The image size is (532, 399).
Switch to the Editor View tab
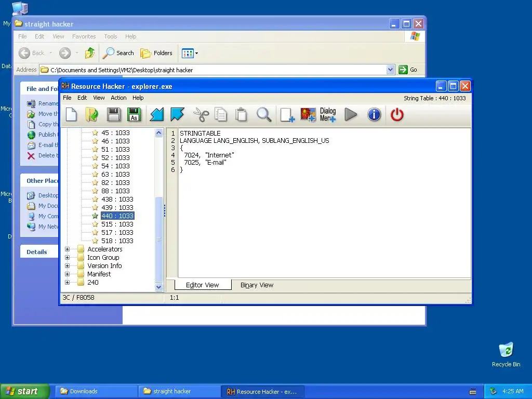click(203, 285)
